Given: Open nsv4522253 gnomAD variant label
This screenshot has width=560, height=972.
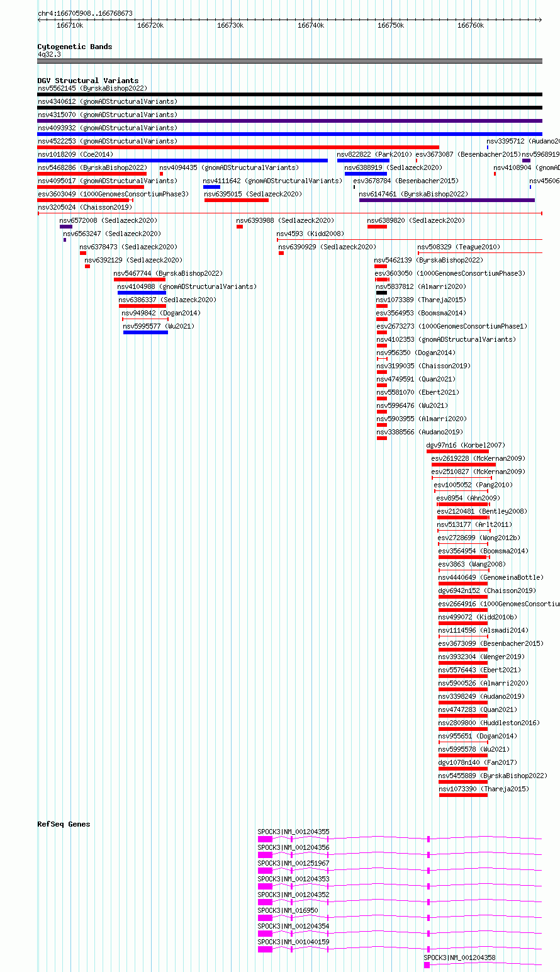Looking at the screenshot, I should coord(108,142).
